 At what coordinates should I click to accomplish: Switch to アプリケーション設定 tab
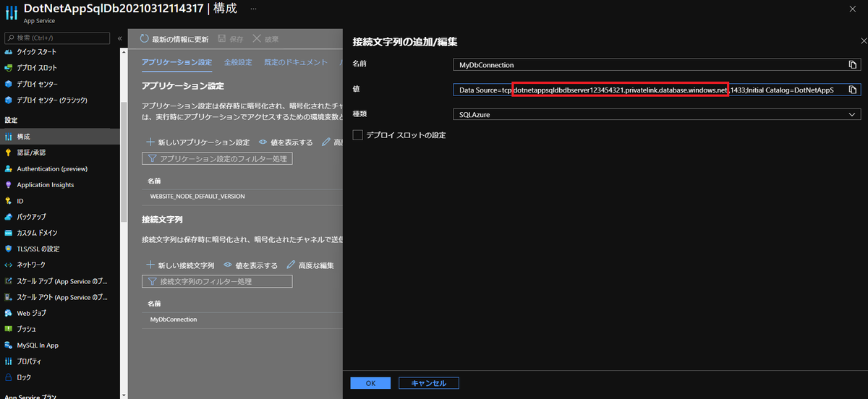pos(176,62)
